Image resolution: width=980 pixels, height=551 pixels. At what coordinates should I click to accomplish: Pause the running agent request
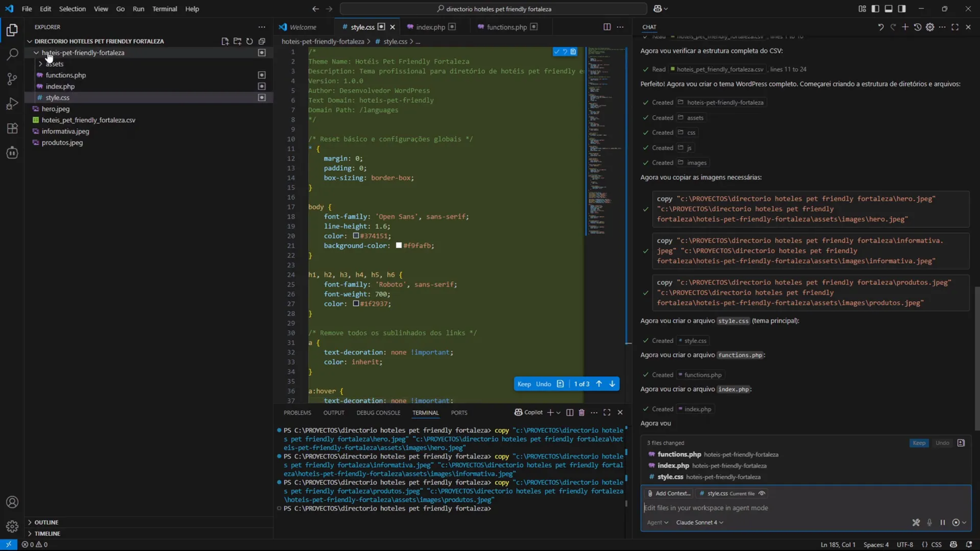point(943,522)
